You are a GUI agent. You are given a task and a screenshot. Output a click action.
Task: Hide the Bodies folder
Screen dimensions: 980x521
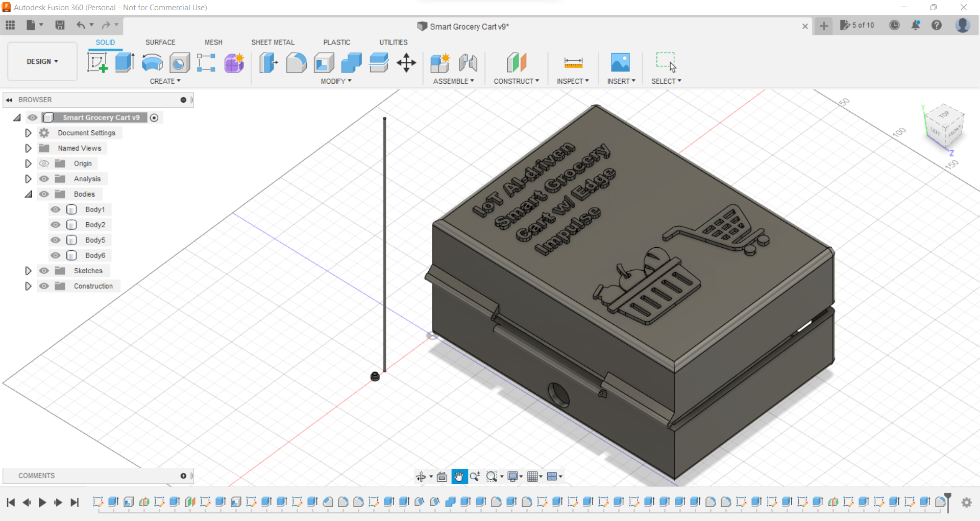tap(44, 194)
